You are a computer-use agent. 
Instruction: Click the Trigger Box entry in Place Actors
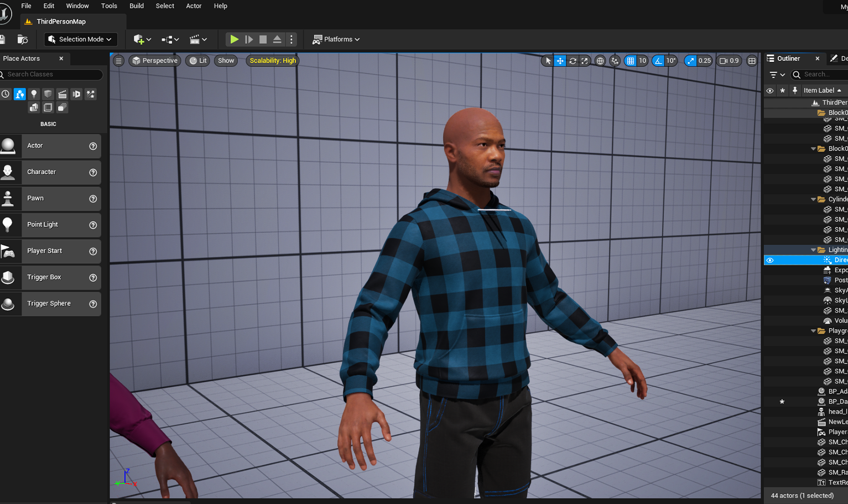(50, 277)
